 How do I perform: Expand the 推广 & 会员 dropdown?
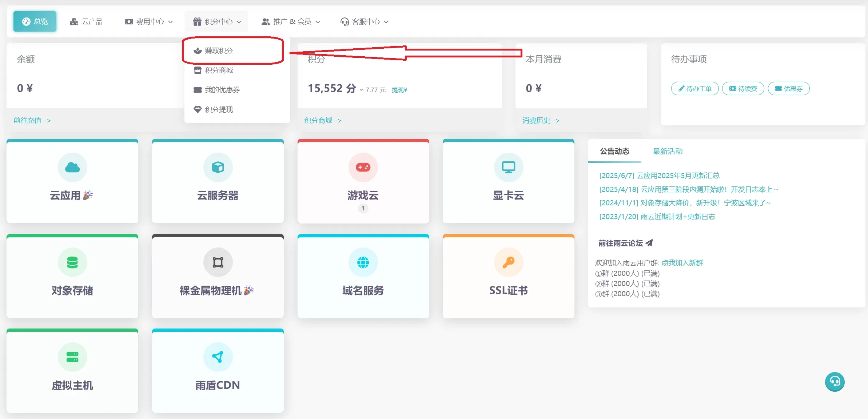pyautogui.click(x=291, y=21)
